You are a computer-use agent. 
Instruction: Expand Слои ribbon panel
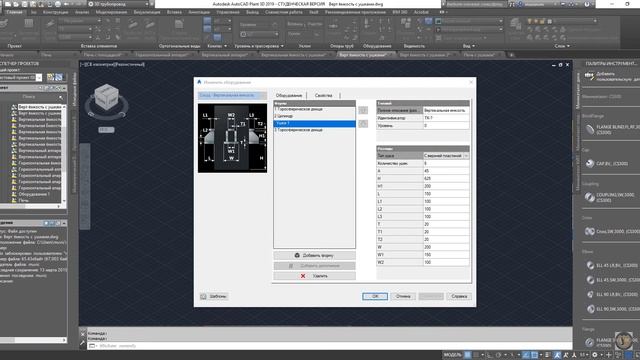tap(562, 46)
